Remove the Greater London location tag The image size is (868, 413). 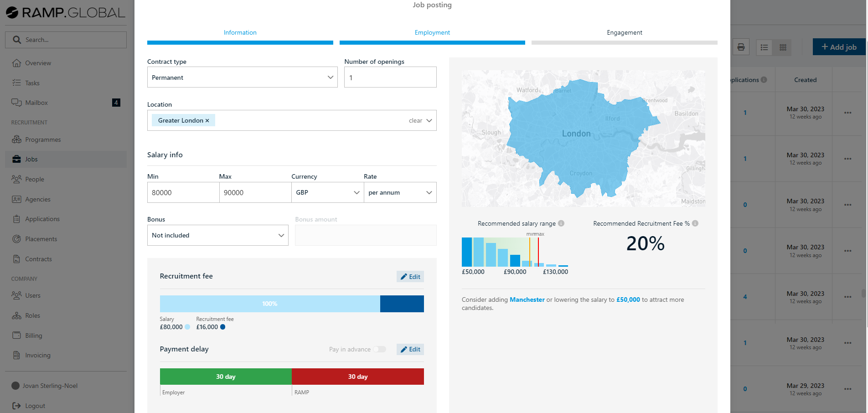[207, 121]
